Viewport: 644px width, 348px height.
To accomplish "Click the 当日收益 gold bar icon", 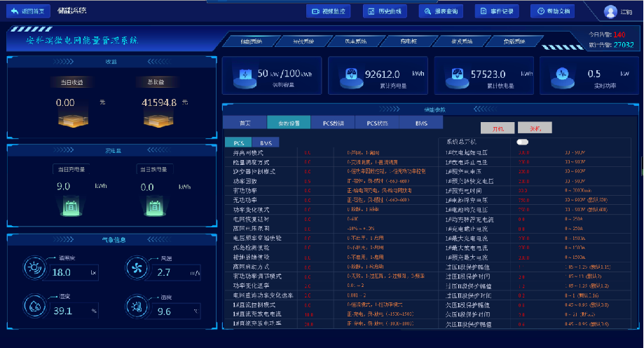I will click(x=73, y=121).
